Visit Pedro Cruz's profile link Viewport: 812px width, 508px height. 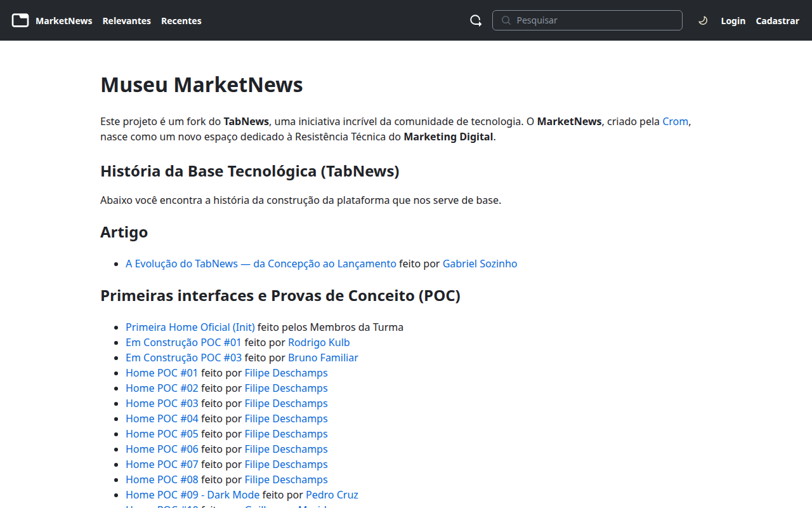point(332,495)
